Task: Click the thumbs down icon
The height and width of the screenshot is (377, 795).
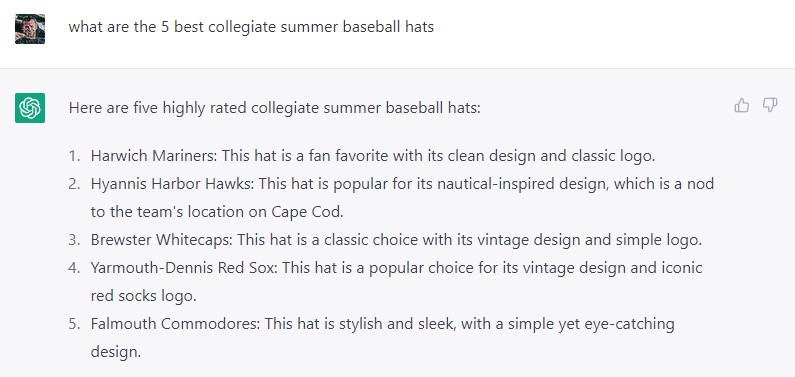Action: point(770,105)
